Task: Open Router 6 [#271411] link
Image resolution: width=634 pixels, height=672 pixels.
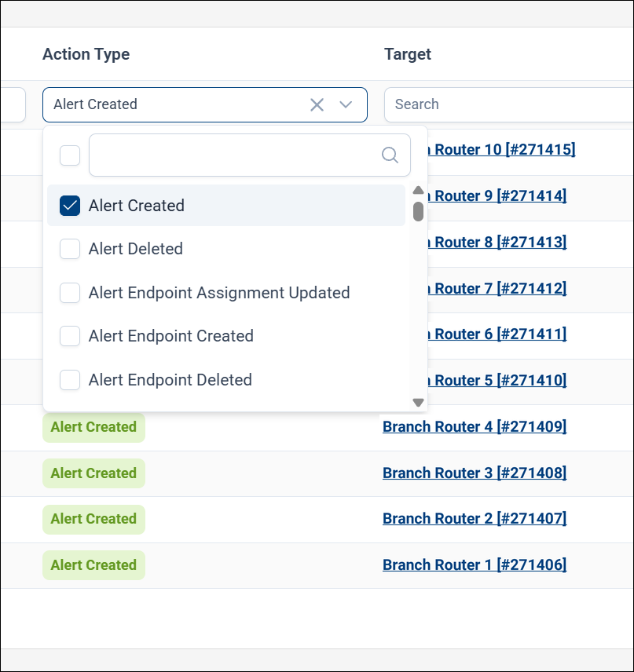Action: pyautogui.click(x=497, y=334)
